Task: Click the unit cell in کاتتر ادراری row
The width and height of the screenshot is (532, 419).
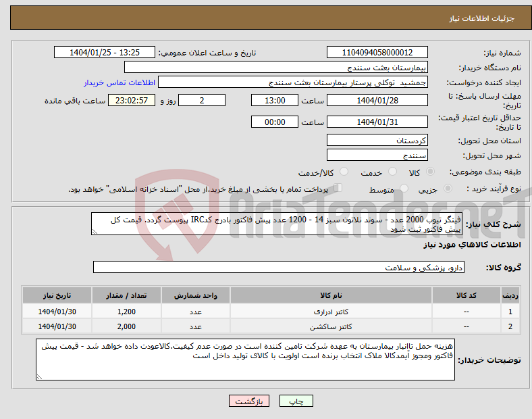Action: 196,312
